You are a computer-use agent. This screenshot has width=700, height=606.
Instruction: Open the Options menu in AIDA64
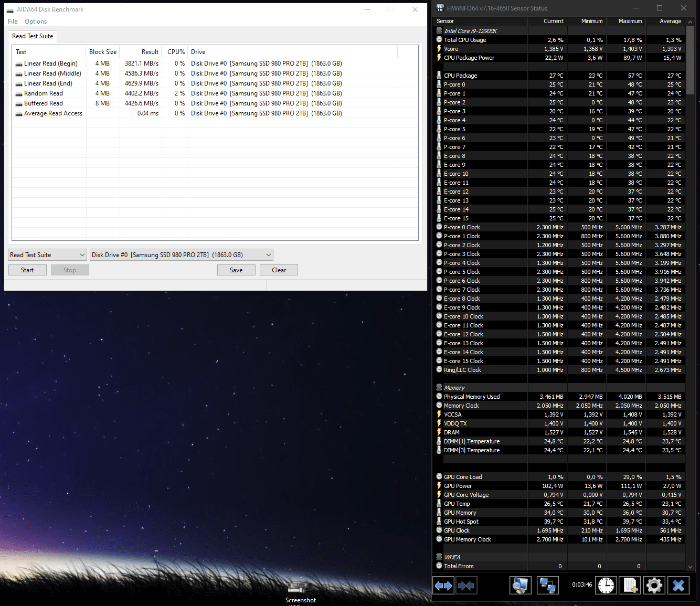click(36, 22)
